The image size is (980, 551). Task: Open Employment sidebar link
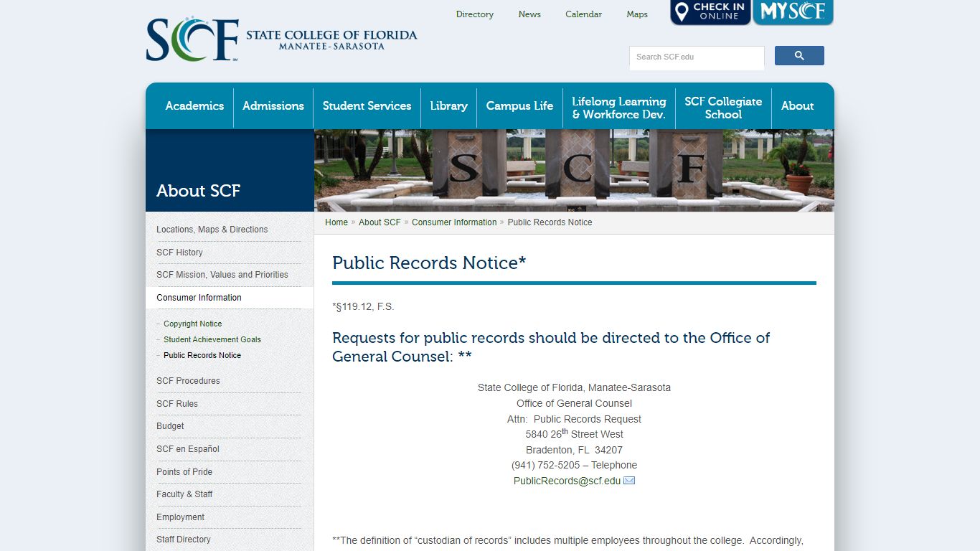coord(180,517)
